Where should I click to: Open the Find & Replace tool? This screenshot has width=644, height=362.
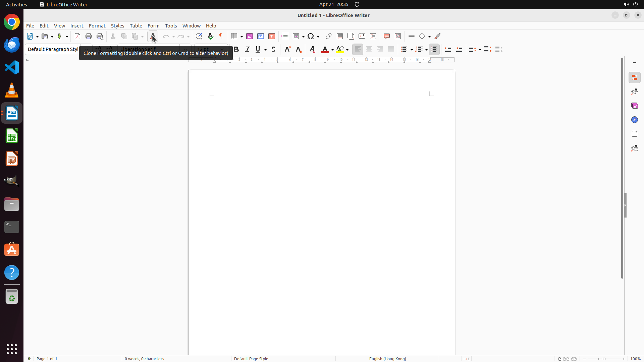[x=199, y=36]
